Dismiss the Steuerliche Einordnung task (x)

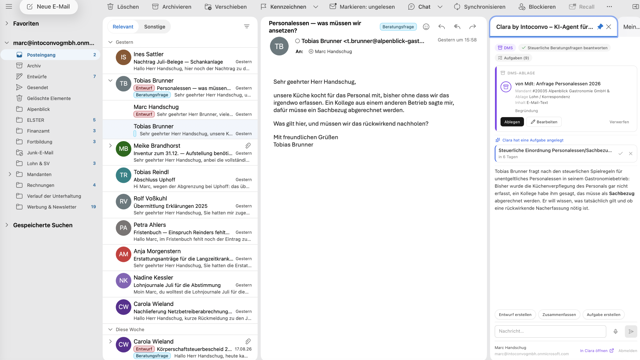[x=631, y=153]
